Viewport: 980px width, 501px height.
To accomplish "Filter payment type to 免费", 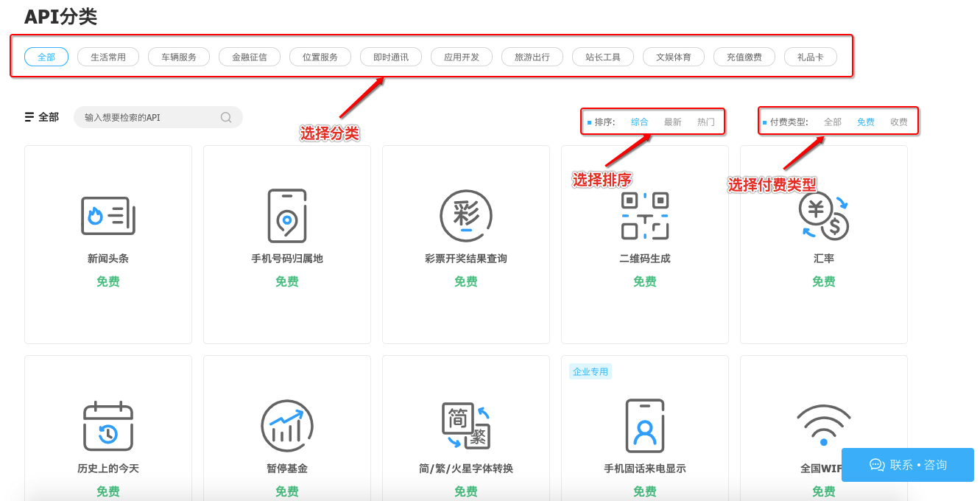I will (866, 122).
